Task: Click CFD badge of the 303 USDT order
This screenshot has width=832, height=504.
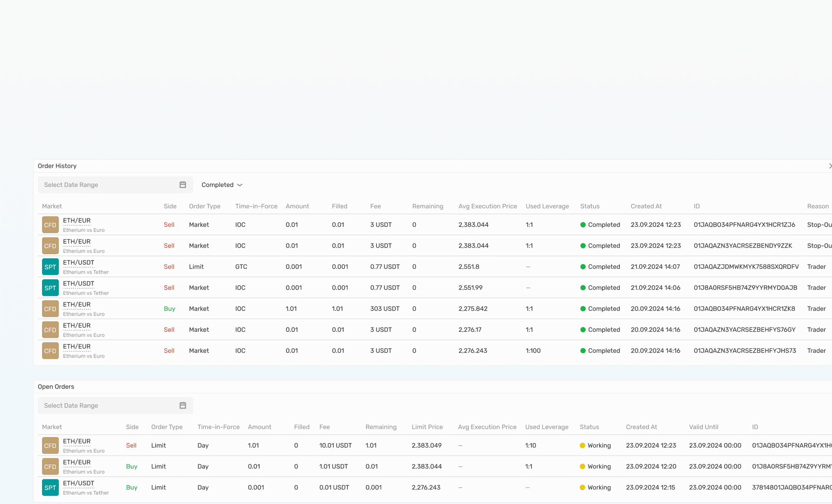Action: point(50,309)
